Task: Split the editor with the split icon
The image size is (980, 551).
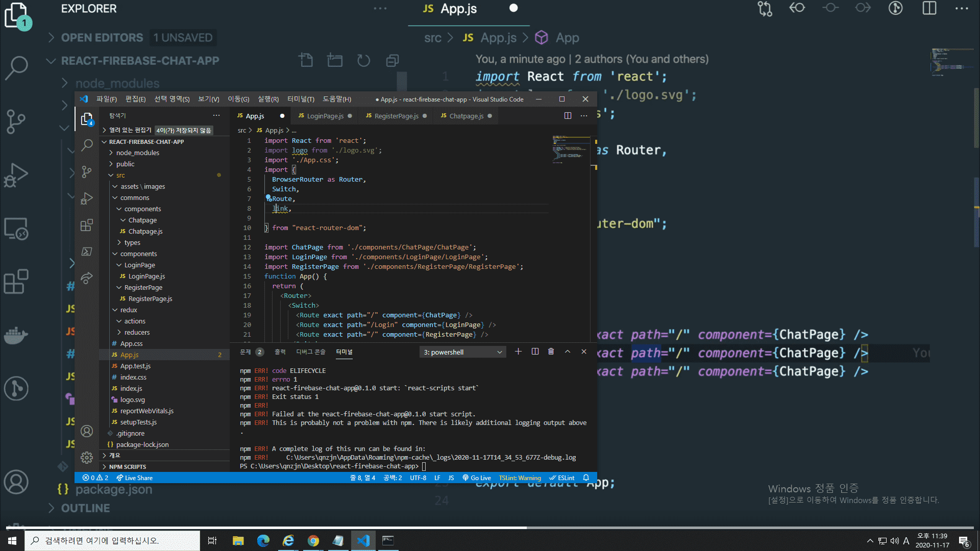Action: pos(568,116)
